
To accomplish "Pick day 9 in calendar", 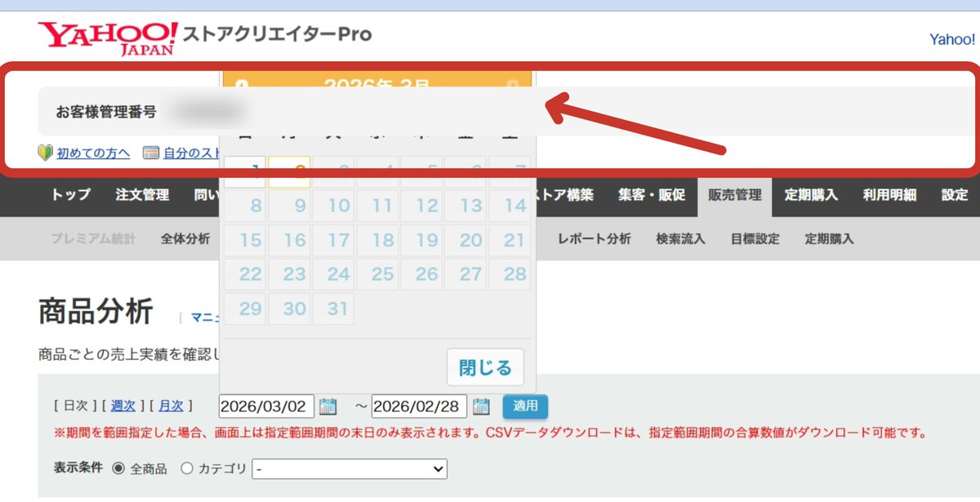I will (289, 206).
